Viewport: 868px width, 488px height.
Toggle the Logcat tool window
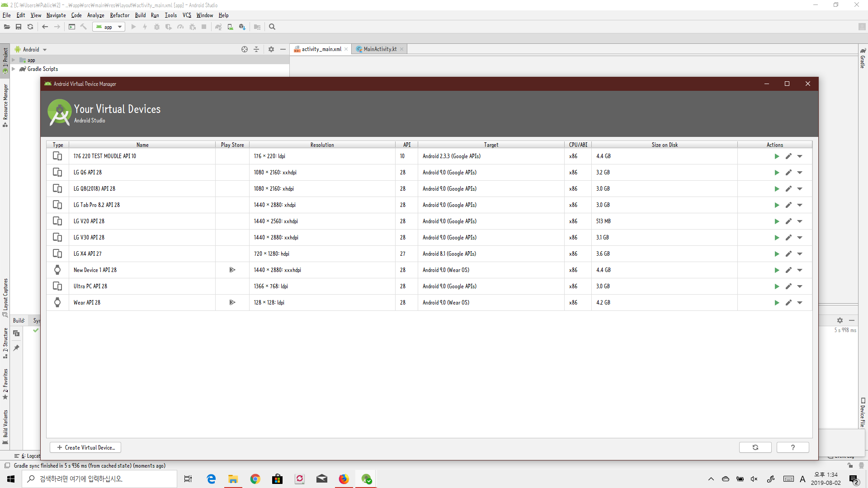27,456
